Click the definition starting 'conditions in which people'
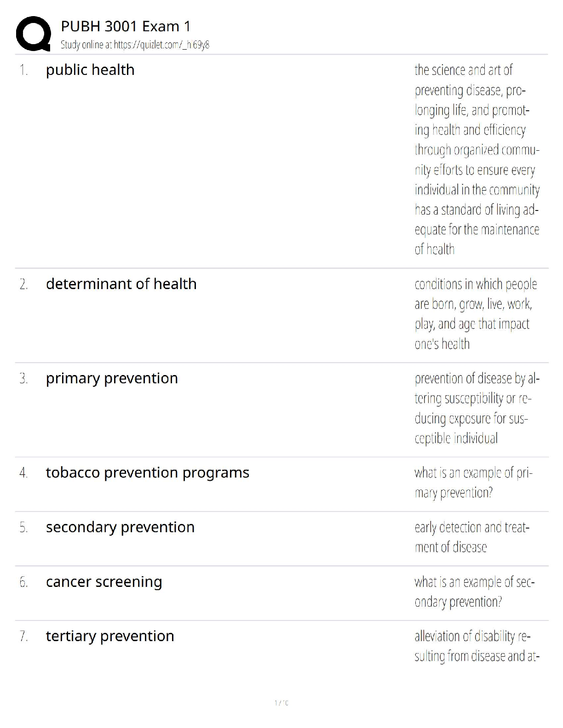Image resolution: width=563 pixels, height=728 pixels. tap(475, 314)
